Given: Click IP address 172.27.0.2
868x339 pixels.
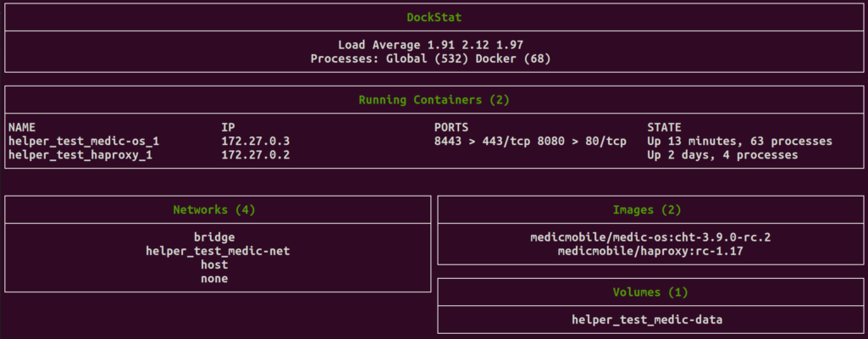Looking at the screenshot, I should point(256,155).
